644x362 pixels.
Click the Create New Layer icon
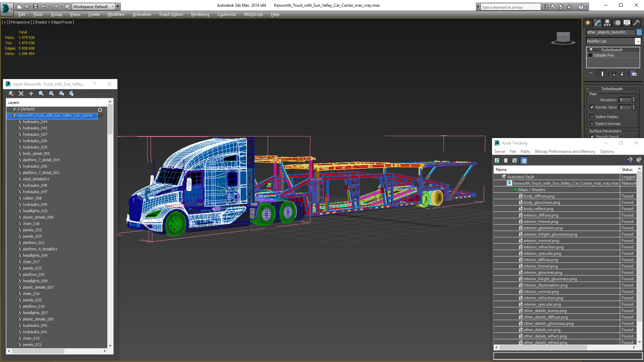(x=11, y=94)
